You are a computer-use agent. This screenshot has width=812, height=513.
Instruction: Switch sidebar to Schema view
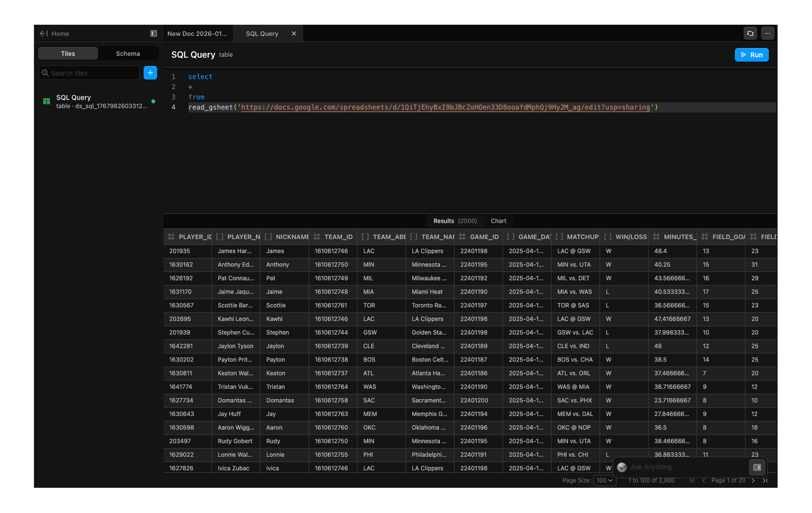point(128,54)
